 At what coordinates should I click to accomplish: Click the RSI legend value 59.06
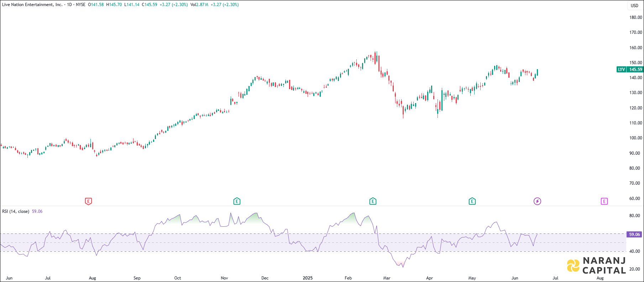(x=37, y=211)
